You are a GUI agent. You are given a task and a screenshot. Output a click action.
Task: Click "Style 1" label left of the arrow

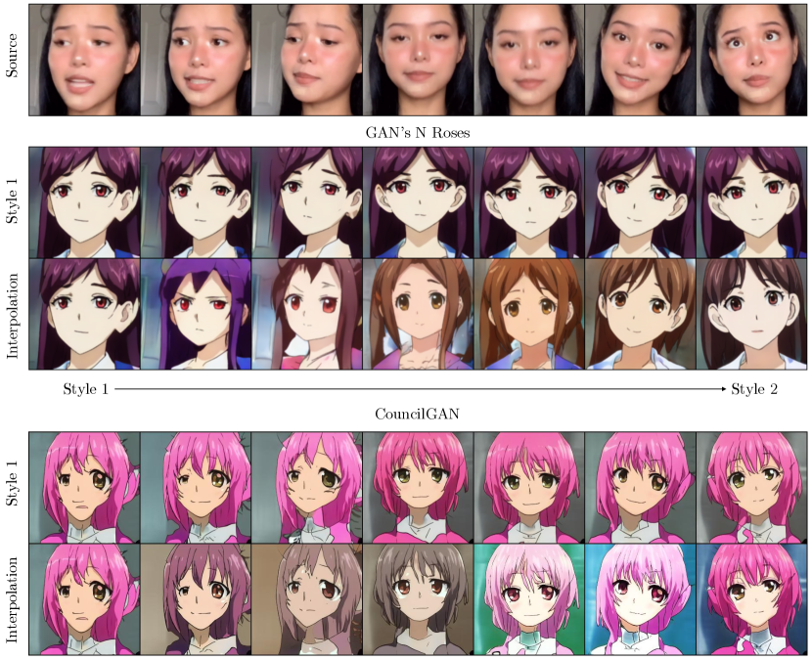point(85,389)
